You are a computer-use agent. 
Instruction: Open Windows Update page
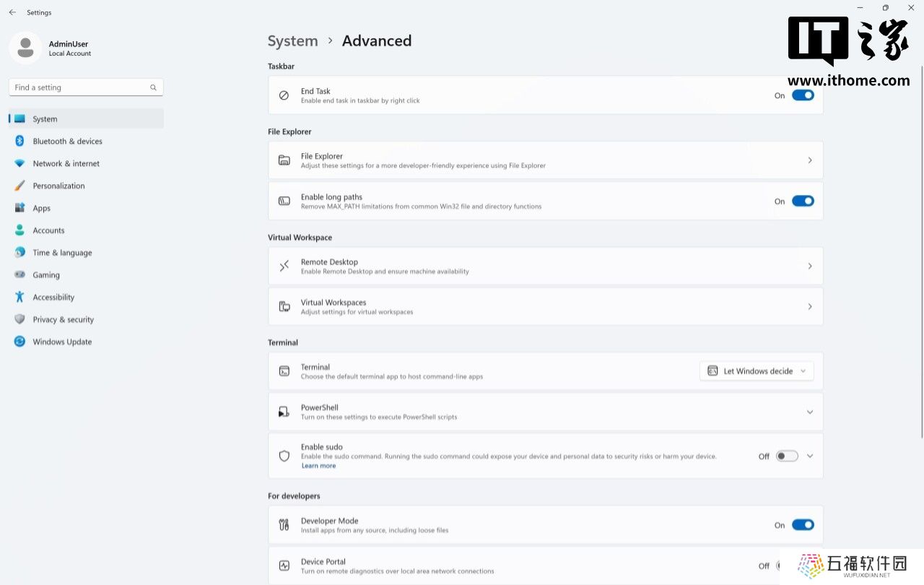86,342
